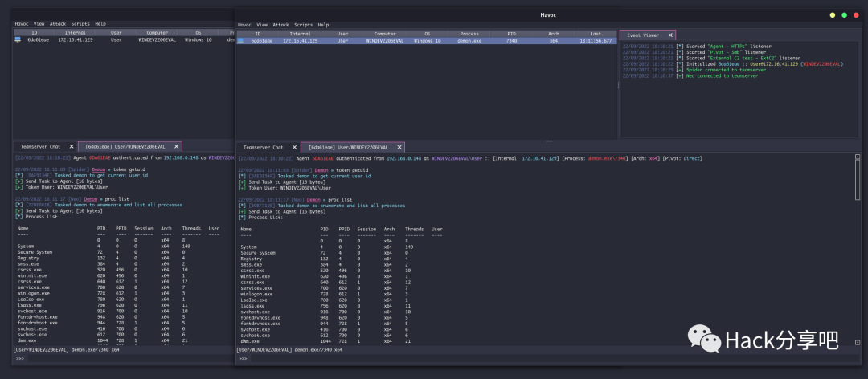Open the Havoc menu in front window
The height and width of the screenshot is (379, 868).
pyautogui.click(x=244, y=25)
